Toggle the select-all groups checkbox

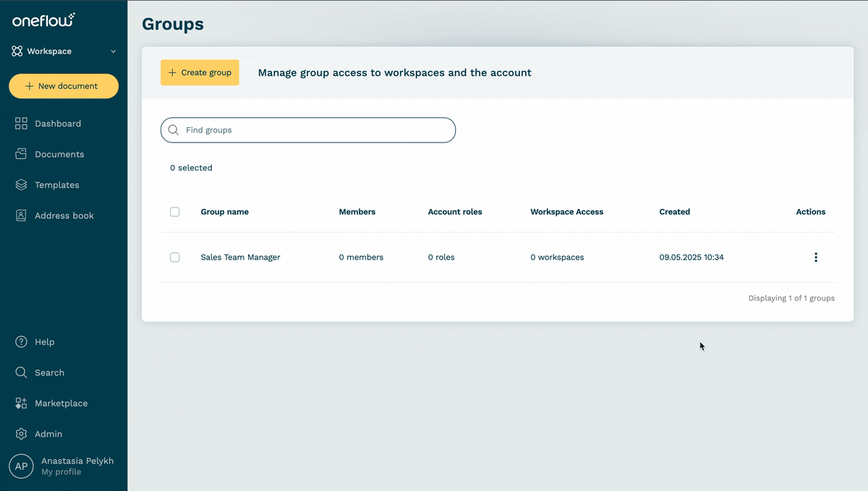[174, 211]
